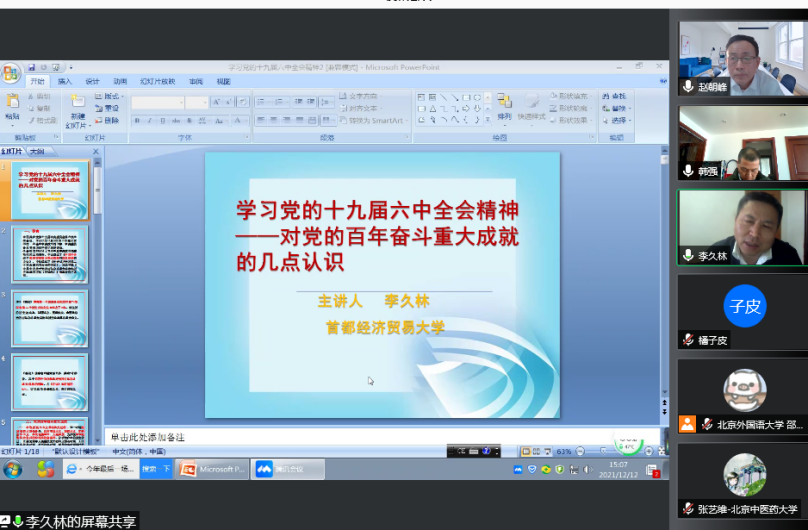
Task: Switch to the Insert ribbon tab
Action: (65, 82)
